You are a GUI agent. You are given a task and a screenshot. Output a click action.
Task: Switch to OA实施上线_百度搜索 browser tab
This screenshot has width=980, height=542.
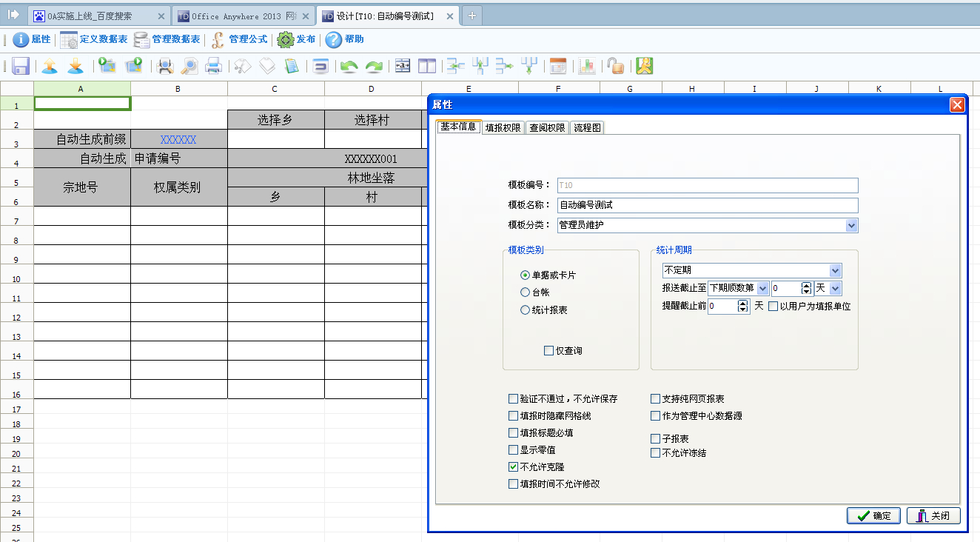pos(99,16)
